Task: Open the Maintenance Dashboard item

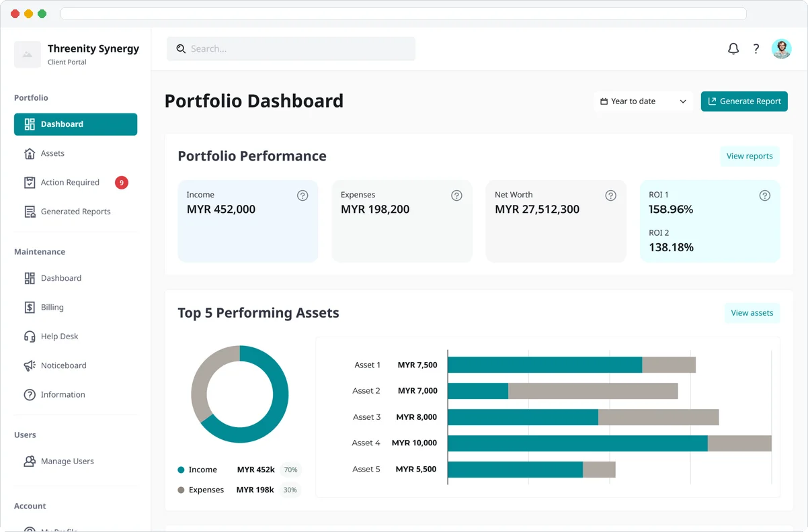Action: pyautogui.click(x=75, y=278)
